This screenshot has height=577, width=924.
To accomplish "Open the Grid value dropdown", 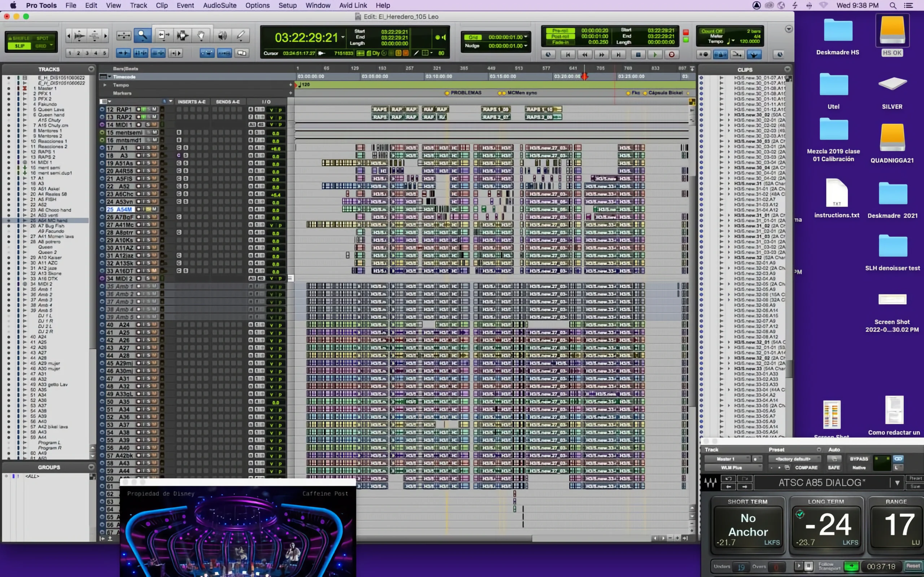I will coord(526,37).
